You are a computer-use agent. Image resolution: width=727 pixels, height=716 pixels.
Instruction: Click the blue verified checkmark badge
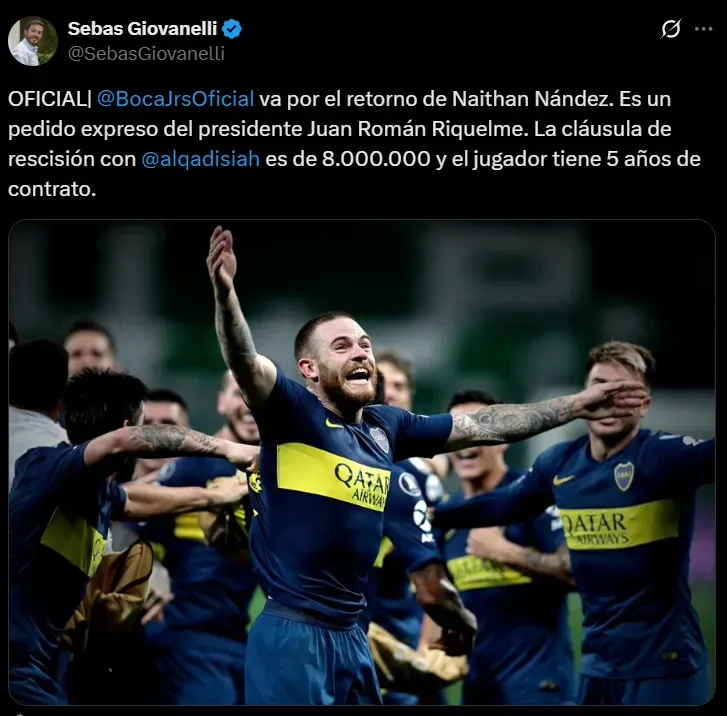tap(232, 29)
